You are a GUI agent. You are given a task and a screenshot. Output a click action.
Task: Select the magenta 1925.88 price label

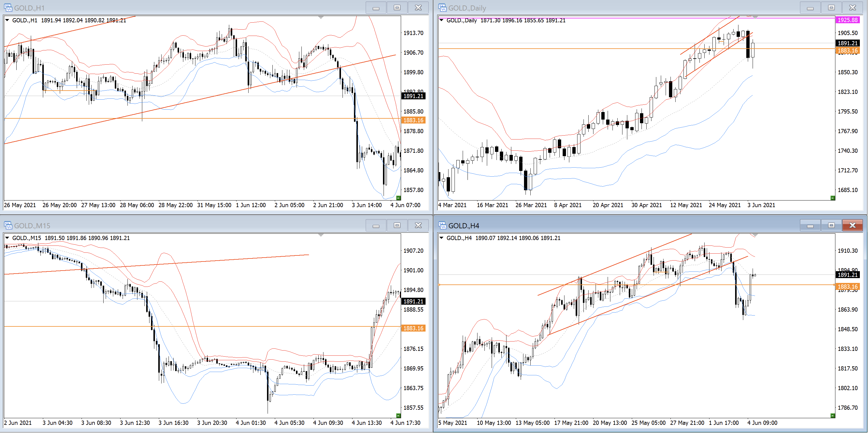coord(847,20)
